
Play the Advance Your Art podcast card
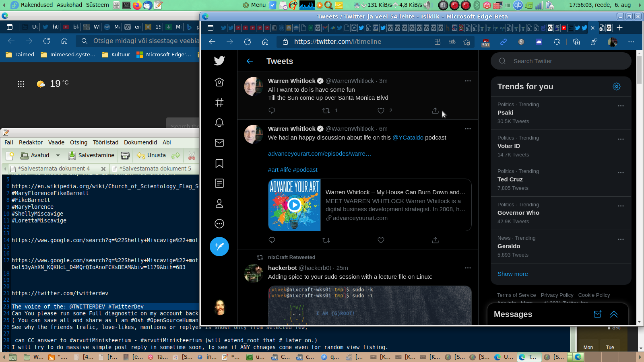click(x=295, y=205)
